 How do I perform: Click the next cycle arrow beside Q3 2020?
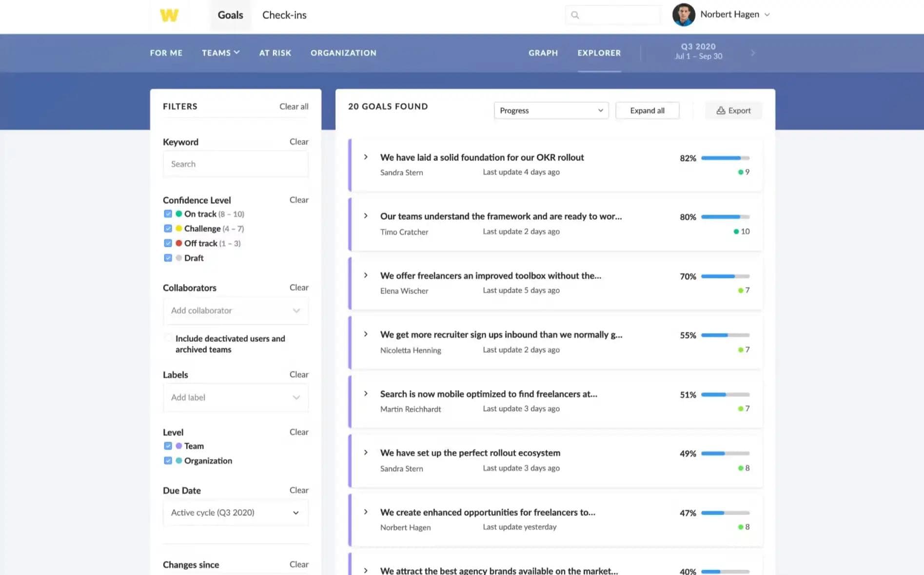[x=752, y=53]
